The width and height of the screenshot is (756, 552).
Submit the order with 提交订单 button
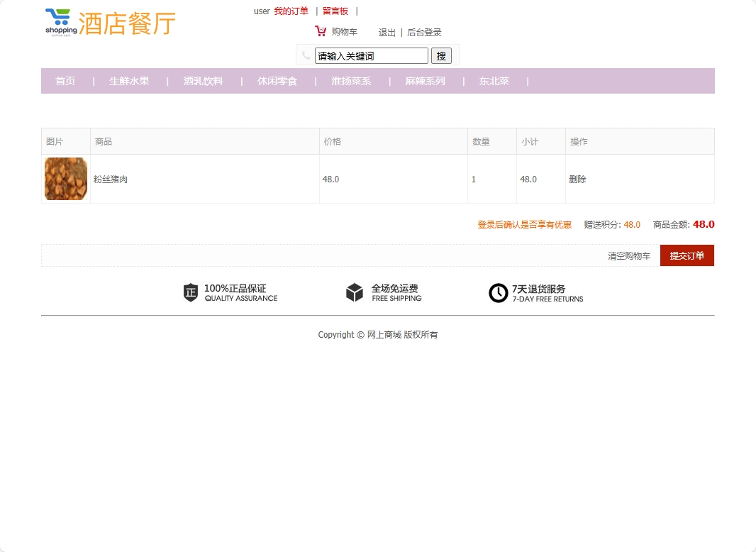(x=686, y=255)
